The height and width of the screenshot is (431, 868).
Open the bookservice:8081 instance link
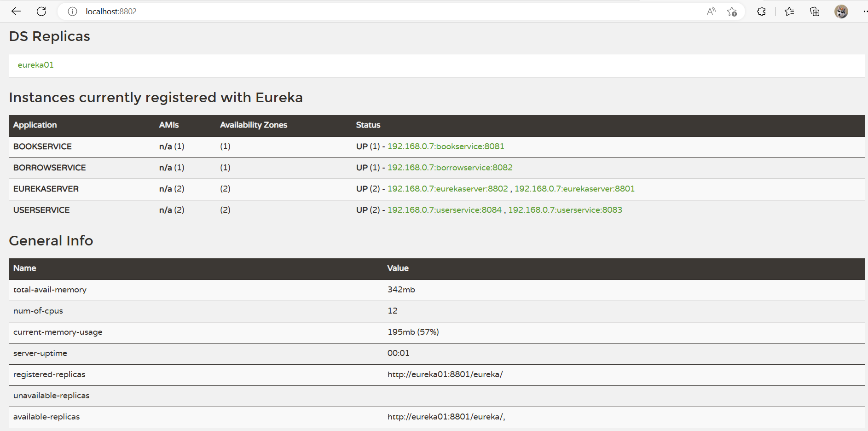coord(446,146)
